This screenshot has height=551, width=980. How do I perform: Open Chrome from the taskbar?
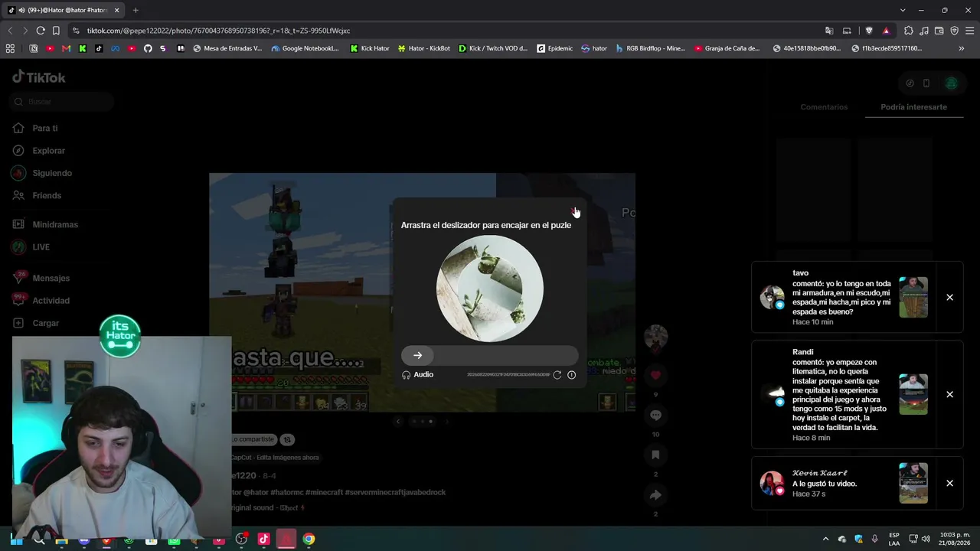point(309,539)
